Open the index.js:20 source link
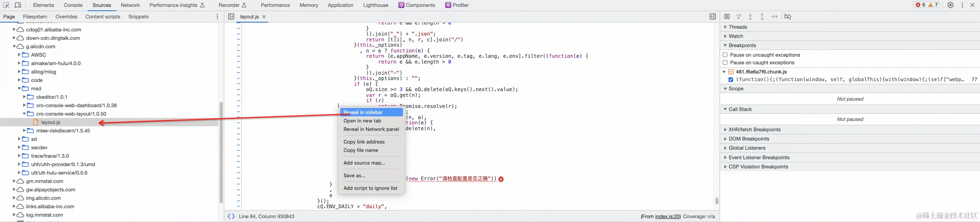 (x=668, y=216)
